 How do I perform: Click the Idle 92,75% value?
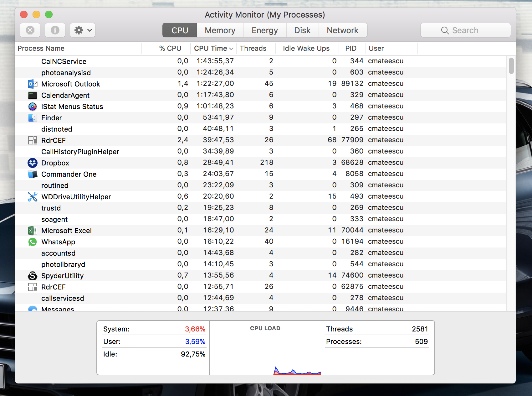[193, 354]
